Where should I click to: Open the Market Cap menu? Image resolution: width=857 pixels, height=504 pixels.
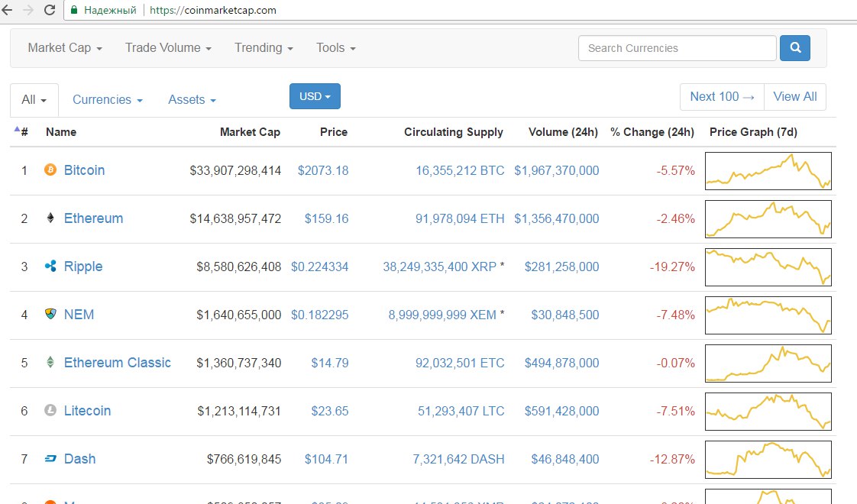click(64, 48)
